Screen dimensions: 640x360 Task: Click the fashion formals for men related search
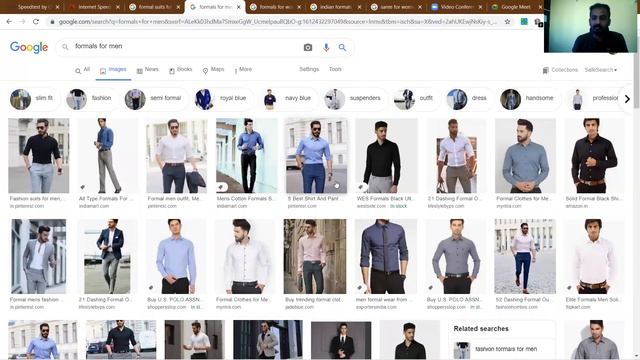(502, 349)
